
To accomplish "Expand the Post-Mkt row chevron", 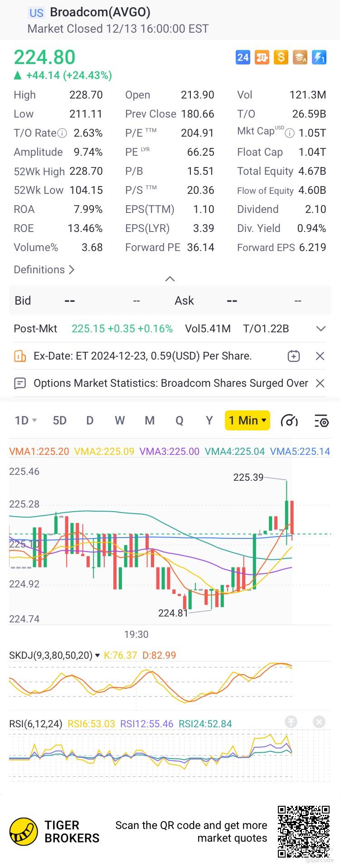I will coord(321,329).
